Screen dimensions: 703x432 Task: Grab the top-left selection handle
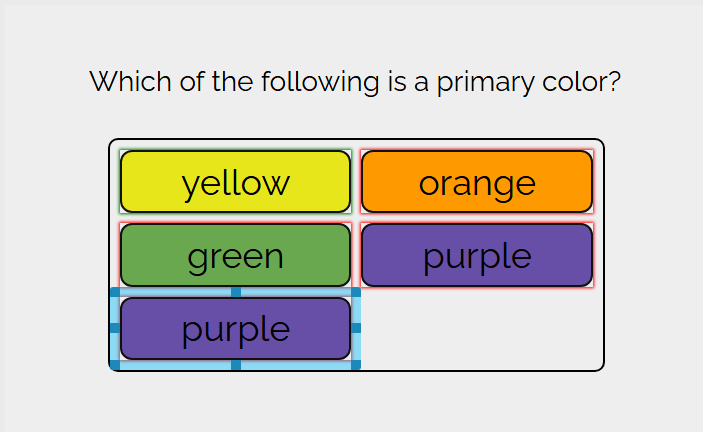pyautogui.click(x=115, y=292)
